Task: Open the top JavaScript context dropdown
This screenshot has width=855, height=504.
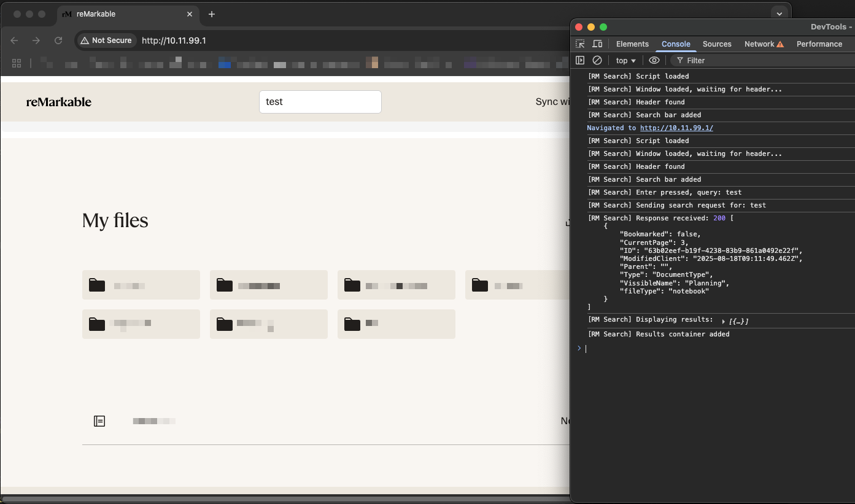Action: pos(625,60)
